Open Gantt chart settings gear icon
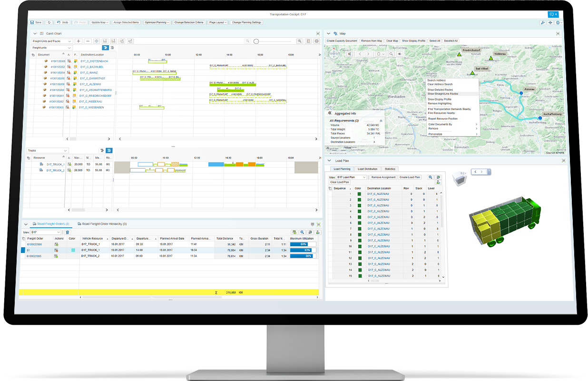 (316, 41)
